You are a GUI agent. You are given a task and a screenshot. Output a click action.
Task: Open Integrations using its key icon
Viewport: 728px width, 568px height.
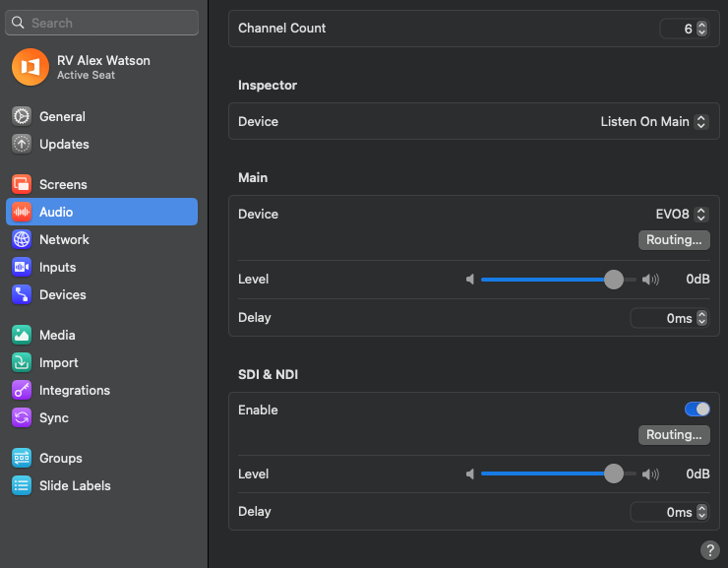(x=22, y=390)
